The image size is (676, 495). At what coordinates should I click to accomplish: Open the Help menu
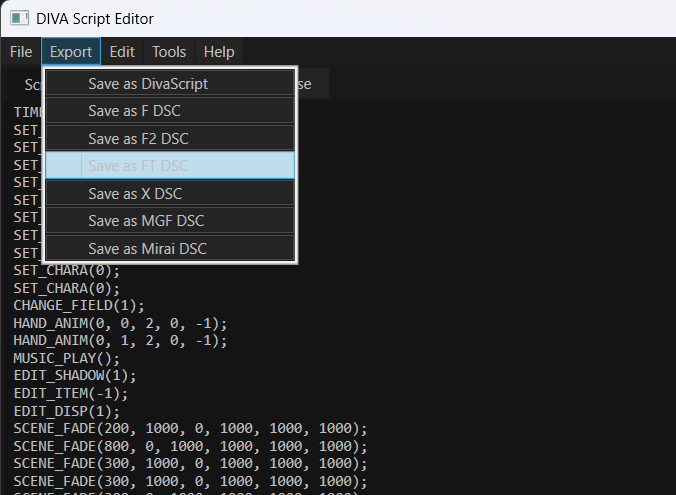(219, 52)
